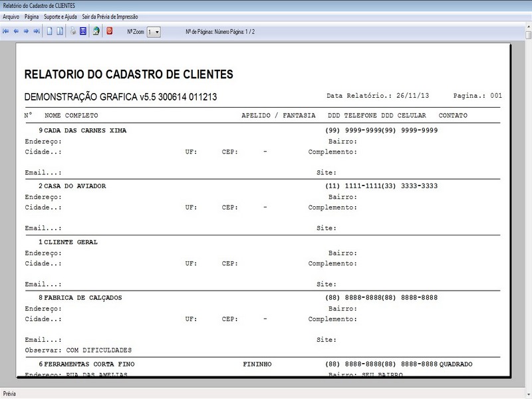The width and height of the screenshot is (532, 399).
Task: Toggle the facing pages display icon
Action: pos(61,29)
